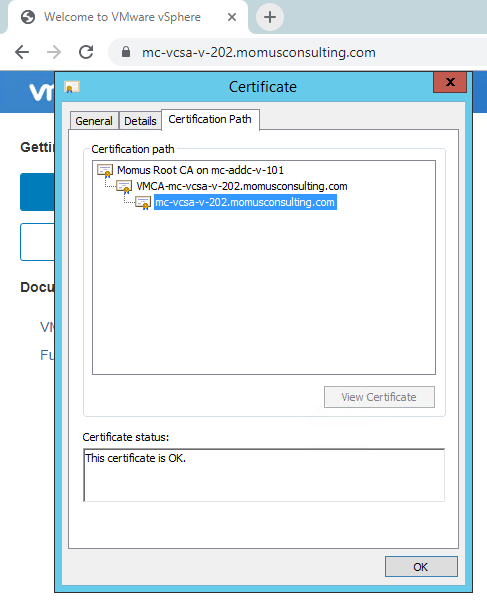
Task: Click OK to close the dialog
Action: (x=421, y=567)
